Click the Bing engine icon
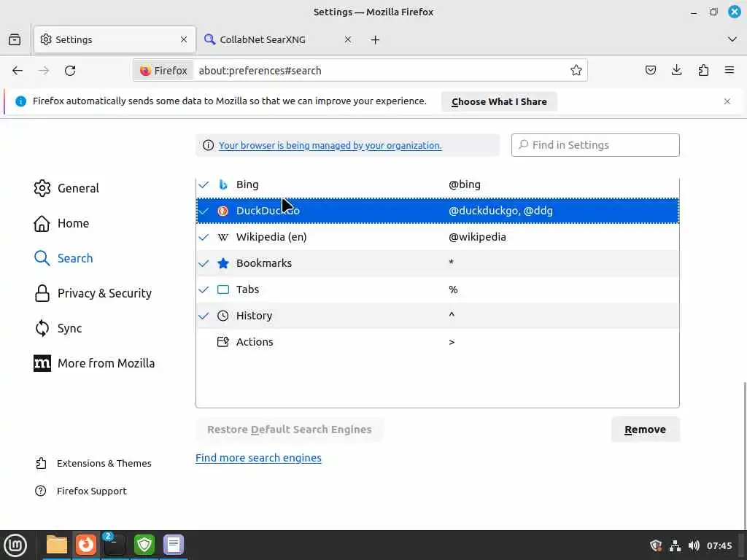Screen dimensions: 747x560 coord(223,184)
